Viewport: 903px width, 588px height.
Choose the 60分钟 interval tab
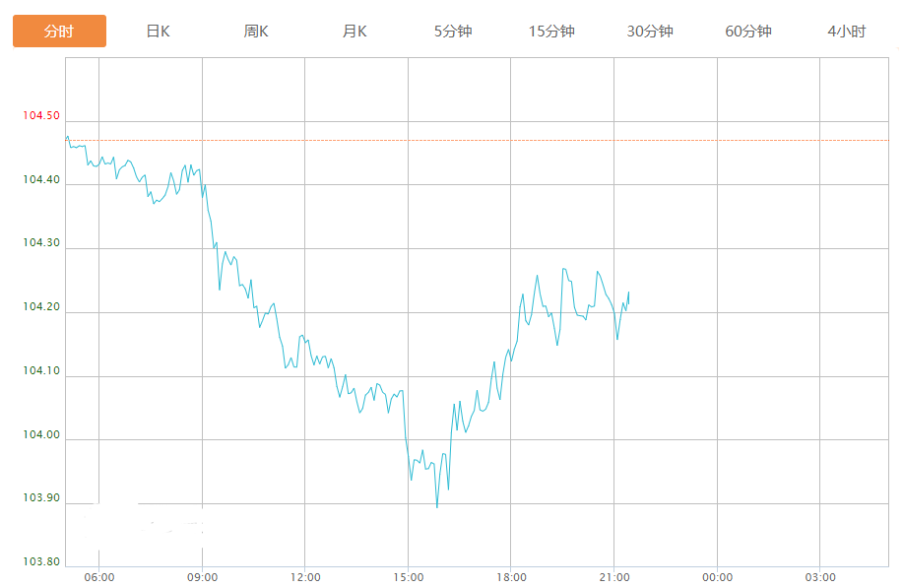click(748, 32)
